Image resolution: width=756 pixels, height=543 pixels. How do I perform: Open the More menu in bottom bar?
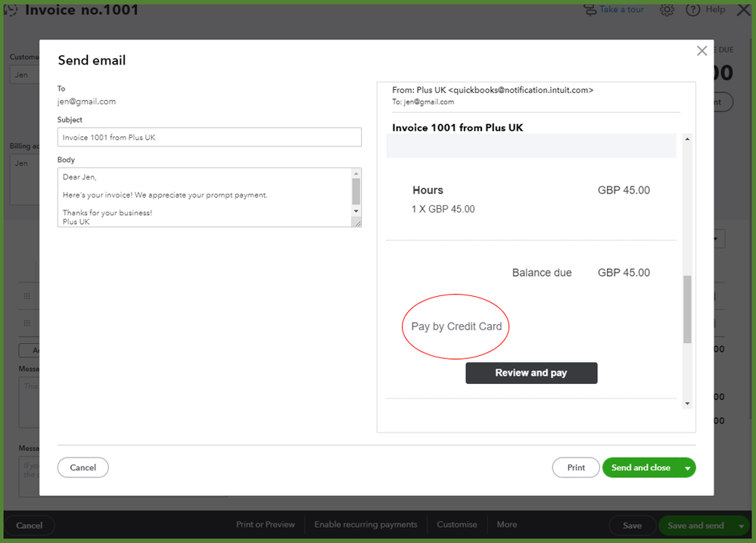[x=507, y=525]
